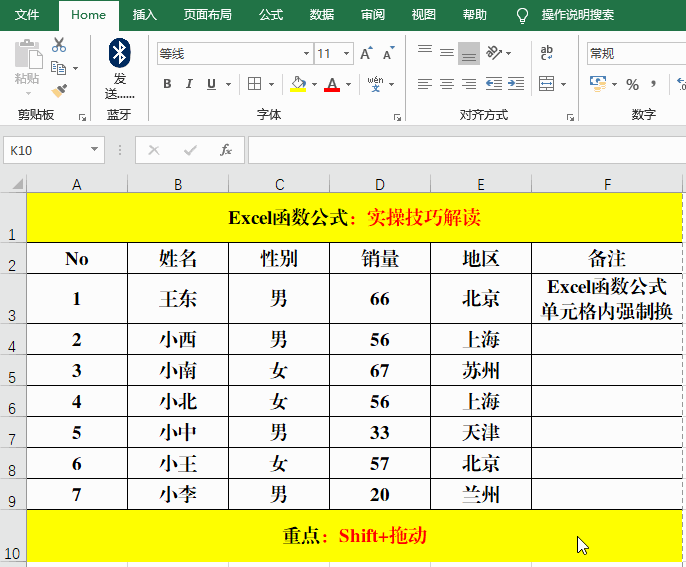Click the Name Box showing K10
The image size is (686, 567).
(45, 150)
